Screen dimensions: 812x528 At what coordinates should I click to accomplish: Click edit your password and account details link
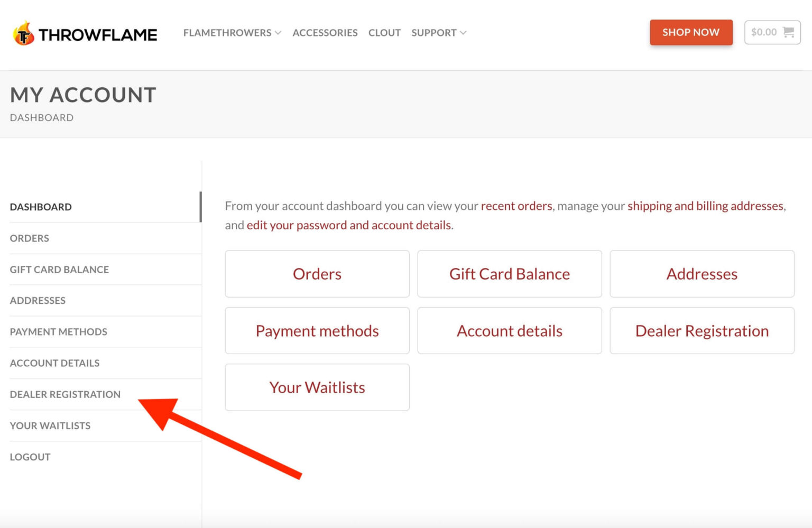pyautogui.click(x=349, y=225)
